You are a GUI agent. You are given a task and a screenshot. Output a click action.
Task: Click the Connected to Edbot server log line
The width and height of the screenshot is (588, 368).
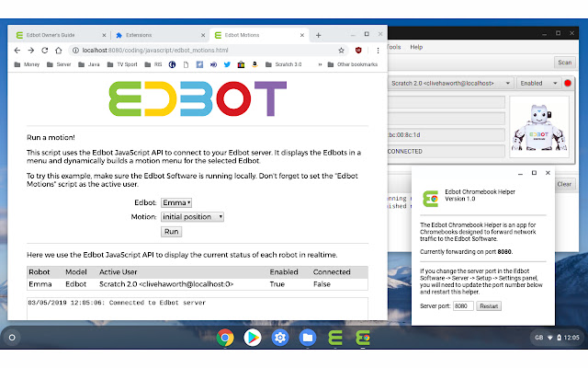coord(117,303)
